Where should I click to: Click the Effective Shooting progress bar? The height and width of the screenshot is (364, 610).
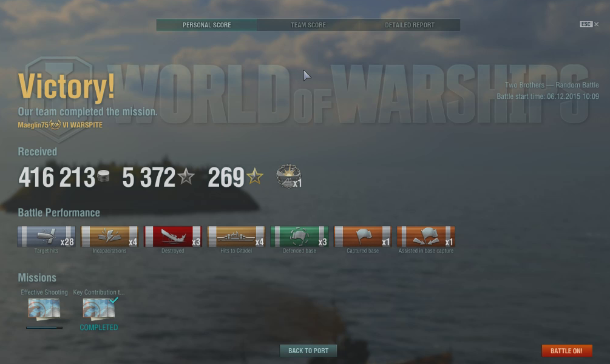point(44,328)
